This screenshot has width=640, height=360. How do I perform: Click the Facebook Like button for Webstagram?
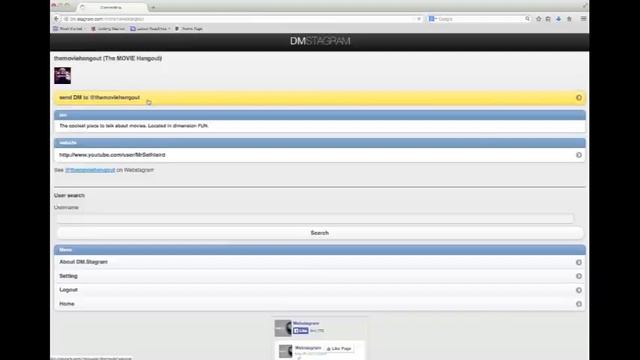(x=300, y=331)
